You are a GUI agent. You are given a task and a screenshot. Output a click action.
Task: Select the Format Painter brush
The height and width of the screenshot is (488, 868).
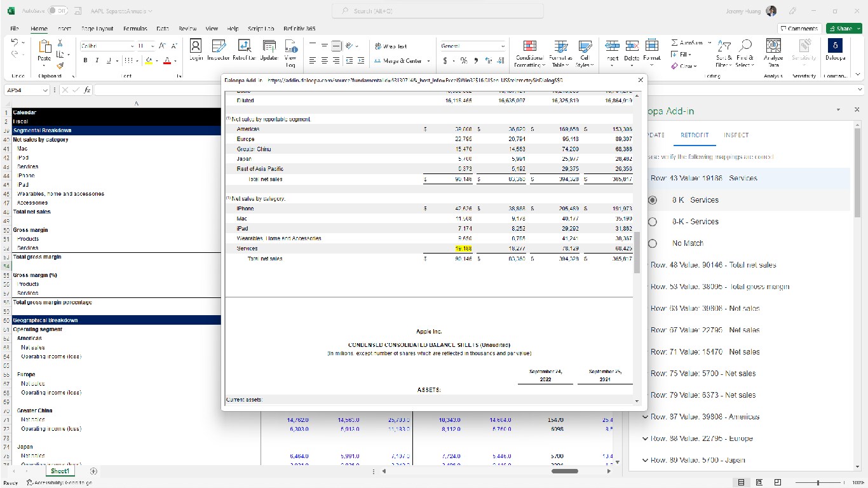[x=60, y=65]
